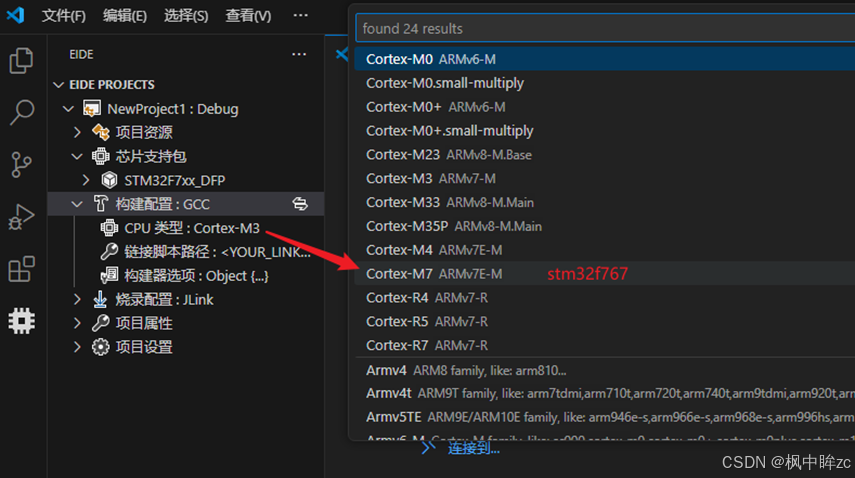855x478 pixels.
Task: Click the EIDE panel title
Action: tap(81, 55)
